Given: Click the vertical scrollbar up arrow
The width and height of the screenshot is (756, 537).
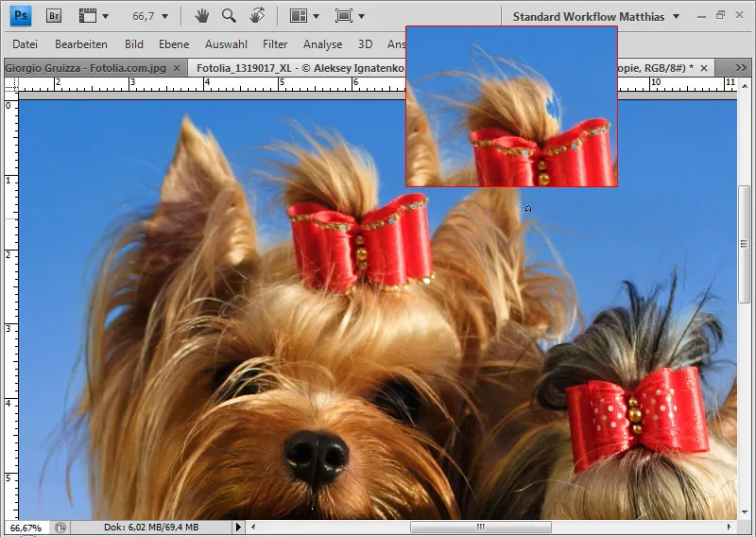Looking at the screenshot, I should (x=746, y=85).
